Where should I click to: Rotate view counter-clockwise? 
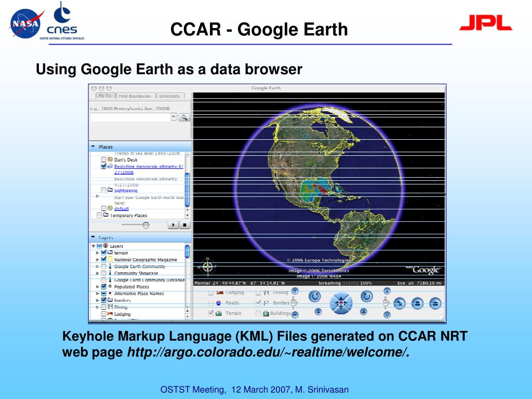point(315,297)
